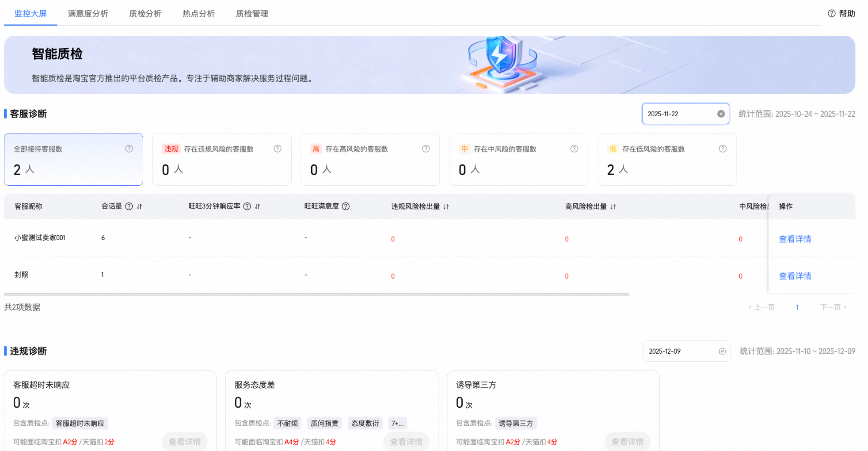Open the 质检管理 tab
The height and width of the screenshot is (451, 868).
click(x=252, y=14)
